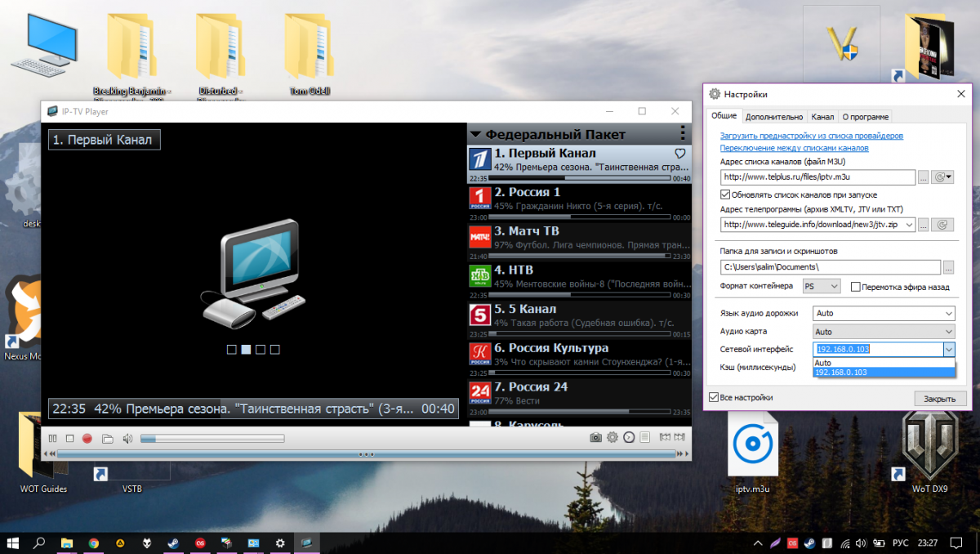980x554 pixels.
Task: Select the '1. Первый Канал' overlay label on video
Action: click(104, 140)
